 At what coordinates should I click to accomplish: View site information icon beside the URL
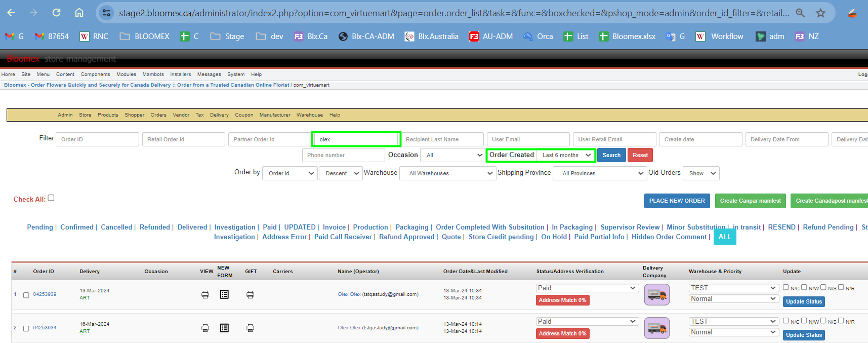tap(106, 13)
